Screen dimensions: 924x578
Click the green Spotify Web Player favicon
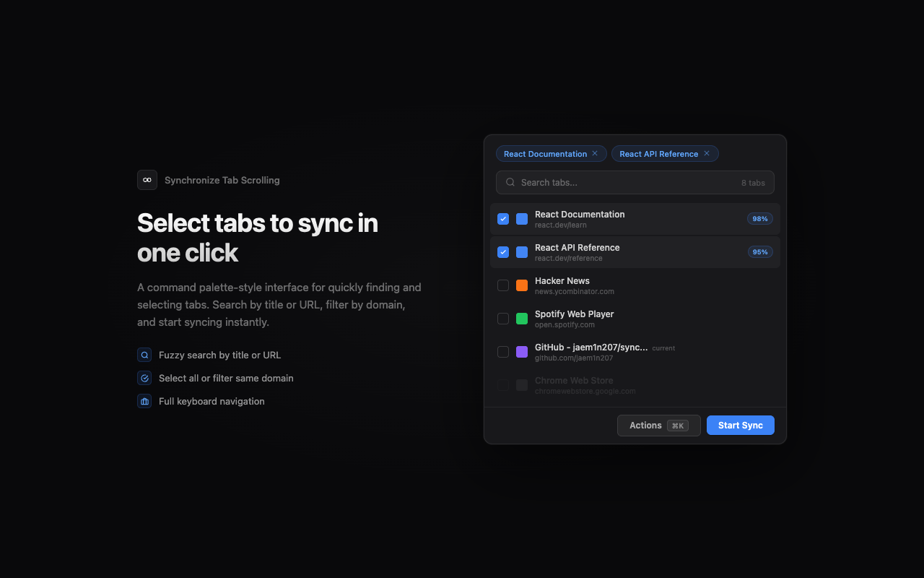point(522,319)
